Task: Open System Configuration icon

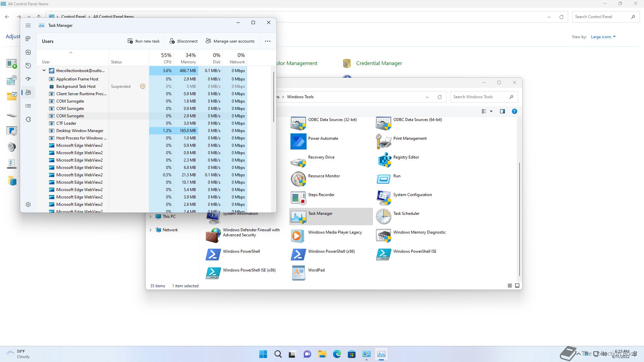Action: coord(383,198)
